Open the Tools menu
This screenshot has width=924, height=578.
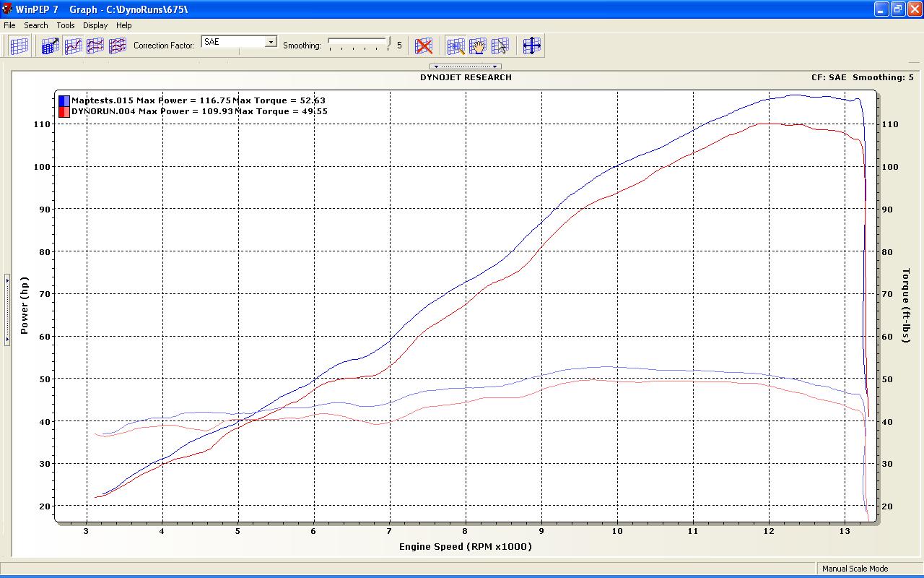(x=66, y=25)
